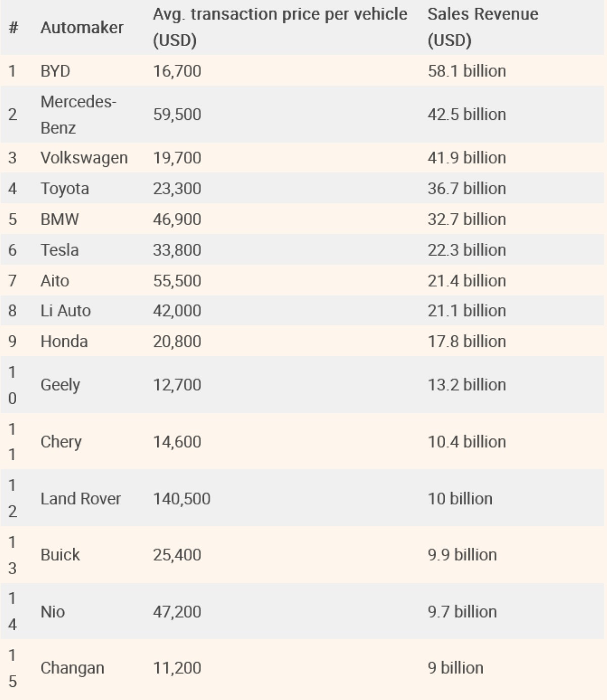Select the Geely automaker cell
The image size is (607, 700).
coord(60,385)
